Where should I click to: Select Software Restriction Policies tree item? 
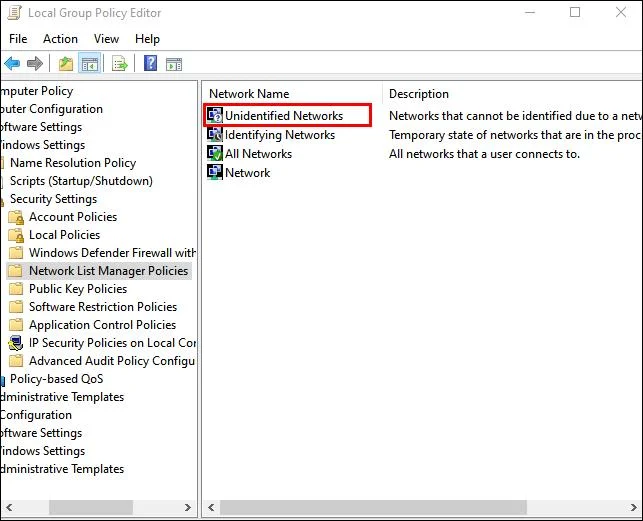pyautogui.click(x=103, y=307)
